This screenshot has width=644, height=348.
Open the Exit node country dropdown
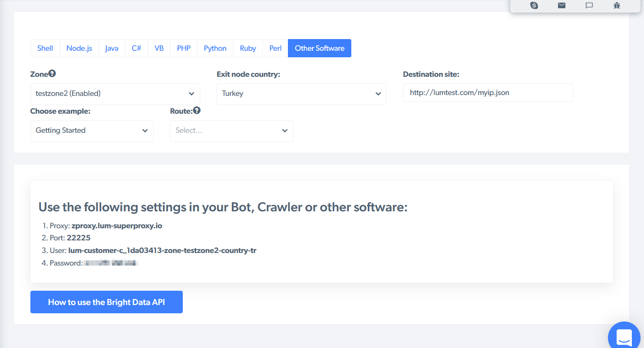point(301,94)
